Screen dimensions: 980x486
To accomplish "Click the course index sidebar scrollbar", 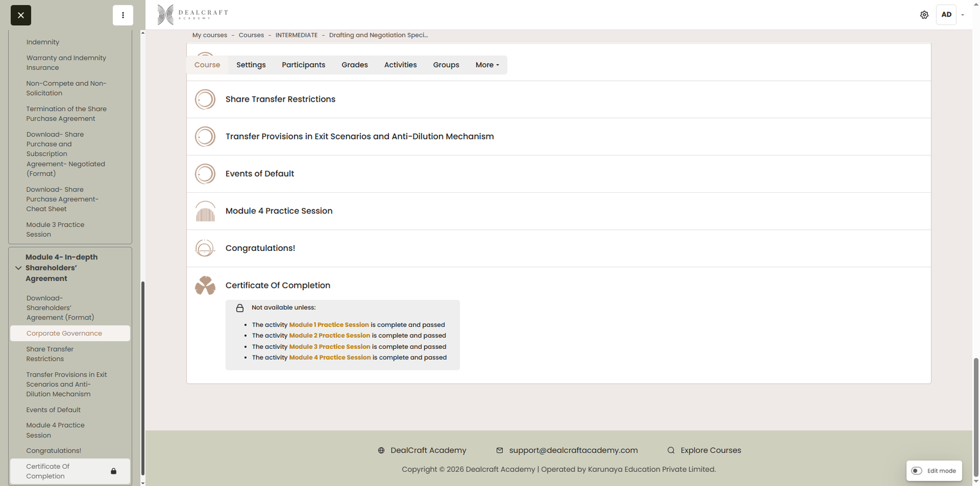I will point(143,378).
